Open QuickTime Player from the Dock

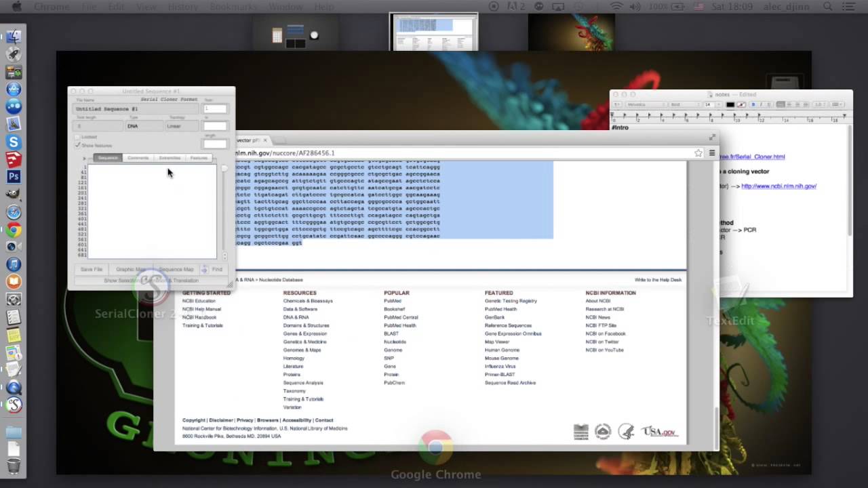14,388
